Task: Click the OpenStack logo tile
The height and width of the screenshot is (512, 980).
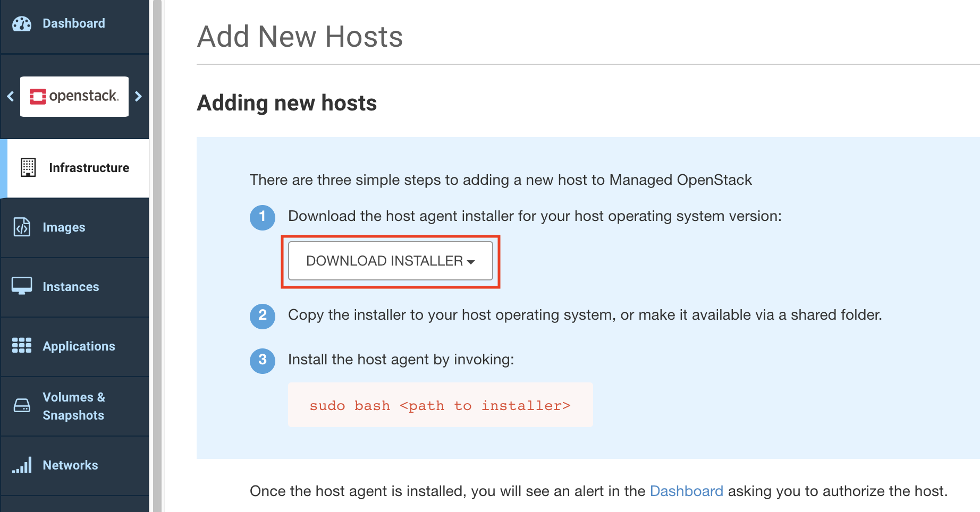Action: pyautogui.click(x=74, y=96)
